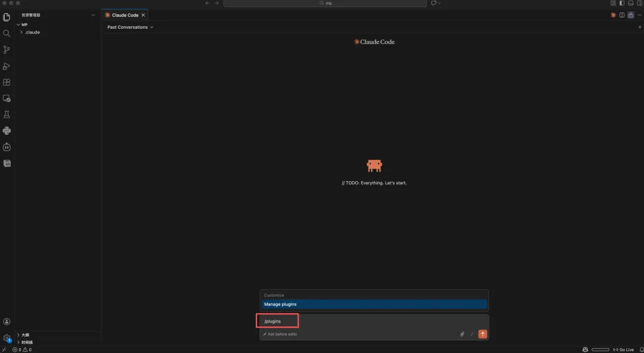Toggle the primary side bar
The height and width of the screenshot is (353, 644).
(622, 3)
